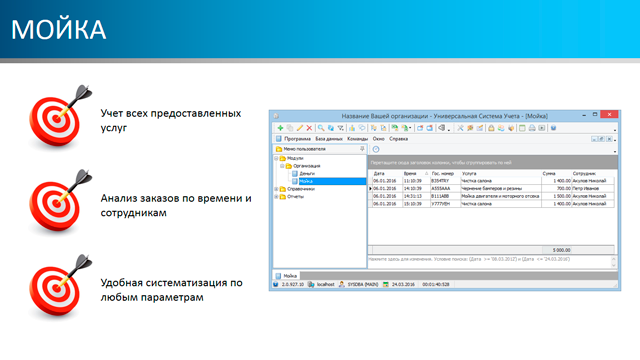Click the green plus Add record icon
Viewport: 640px width, 360px height.
[280, 128]
